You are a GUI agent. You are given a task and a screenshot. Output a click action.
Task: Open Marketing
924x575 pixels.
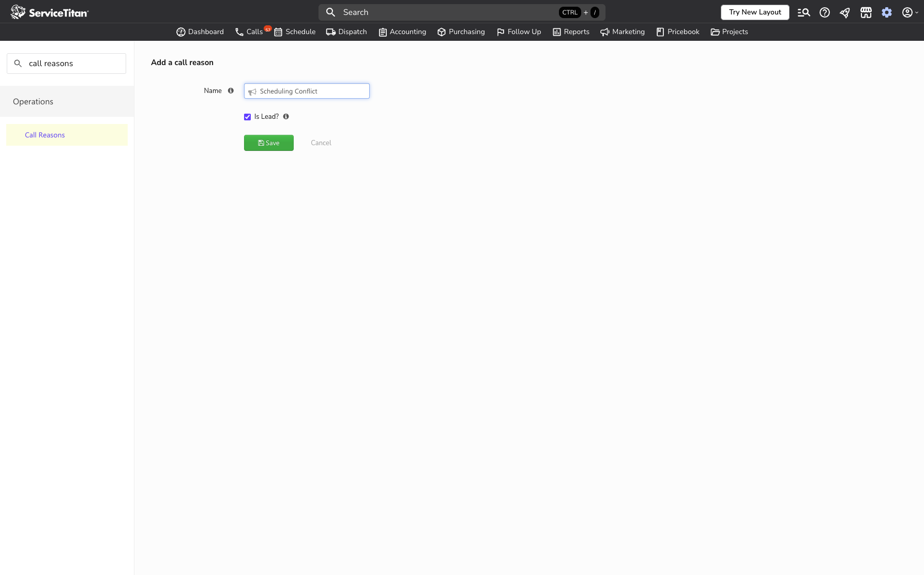623,32
